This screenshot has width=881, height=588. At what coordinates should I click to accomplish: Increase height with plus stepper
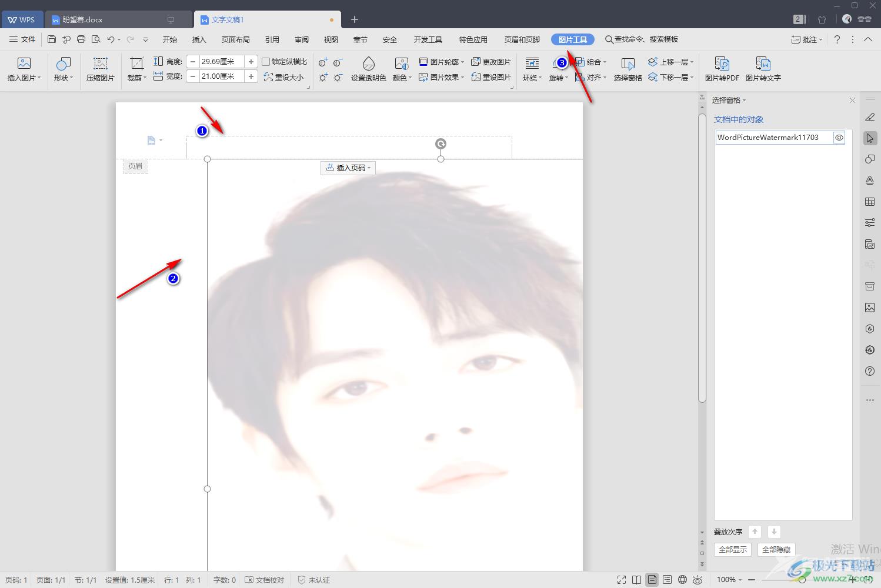[x=251, y=61]
